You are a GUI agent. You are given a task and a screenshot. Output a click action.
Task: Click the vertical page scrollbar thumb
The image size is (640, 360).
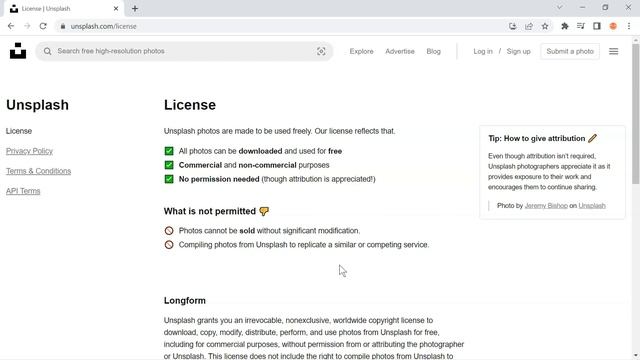[636, 114]
